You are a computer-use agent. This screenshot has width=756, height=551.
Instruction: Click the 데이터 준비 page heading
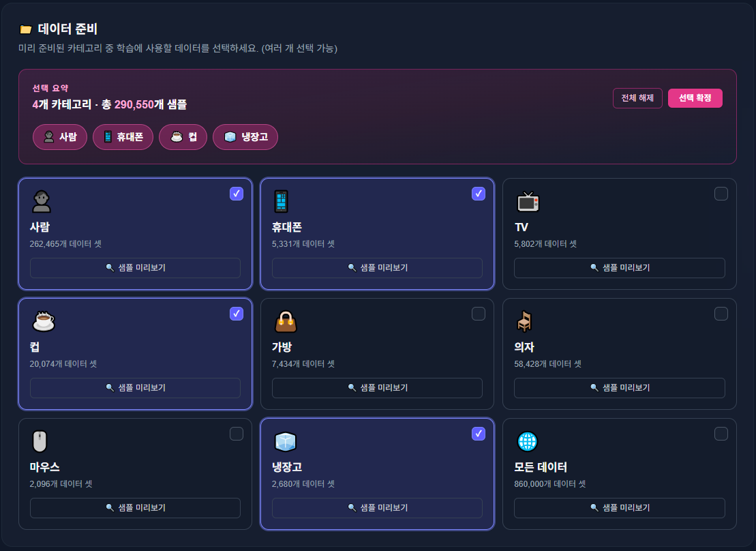click(67, 29)
